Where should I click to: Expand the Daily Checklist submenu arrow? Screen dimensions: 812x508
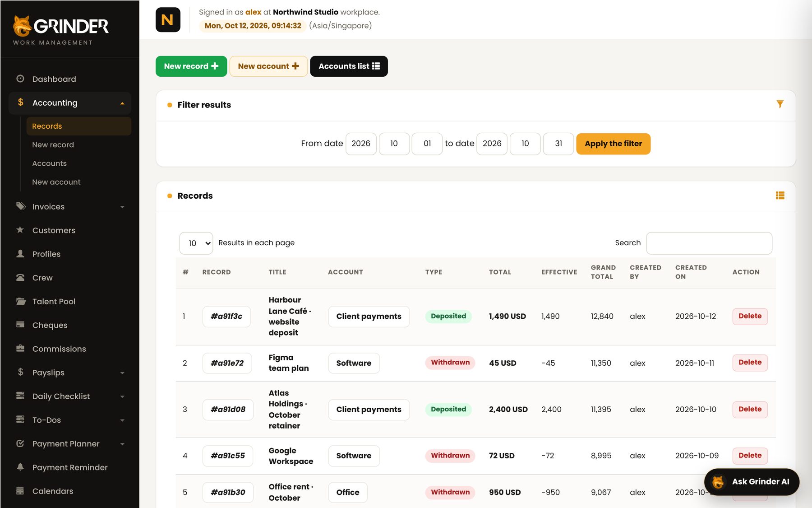(122, 397)
